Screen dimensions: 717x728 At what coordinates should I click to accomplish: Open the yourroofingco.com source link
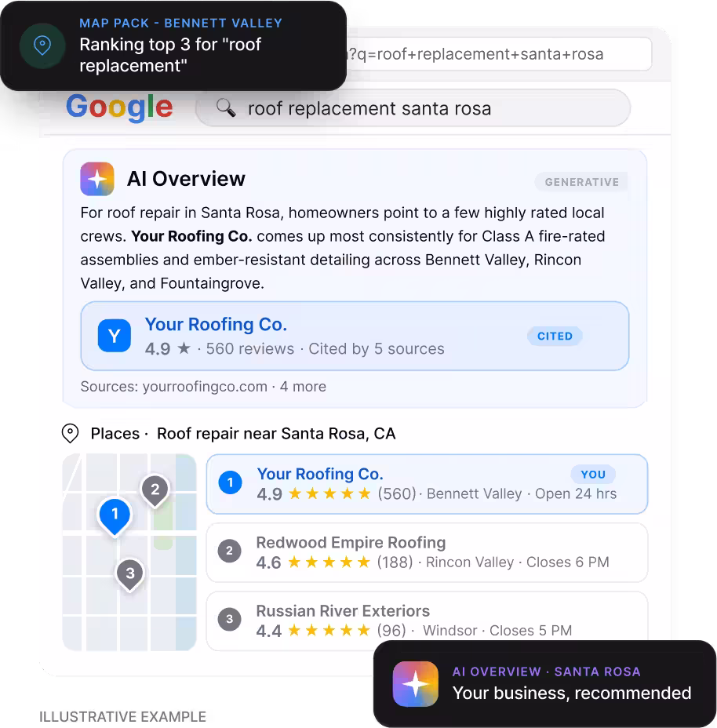[x=205, y=387]
